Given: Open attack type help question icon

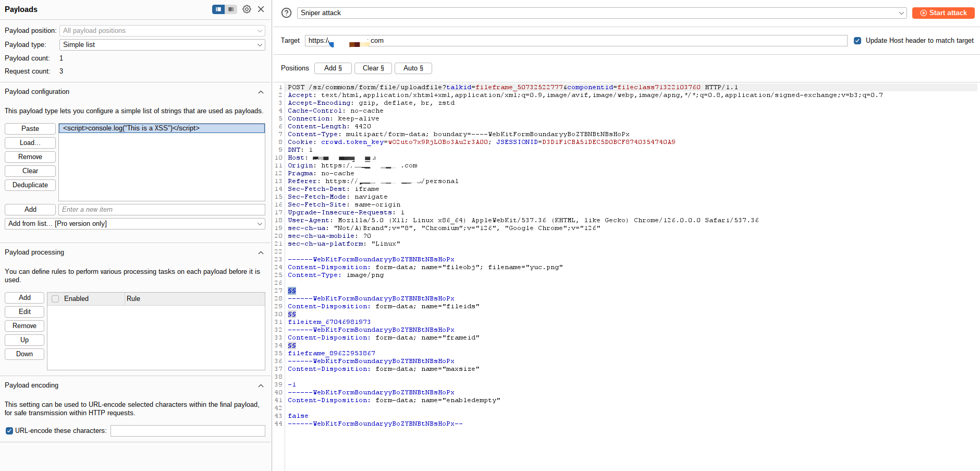Looking at the screenshot, I should (286, 13).
